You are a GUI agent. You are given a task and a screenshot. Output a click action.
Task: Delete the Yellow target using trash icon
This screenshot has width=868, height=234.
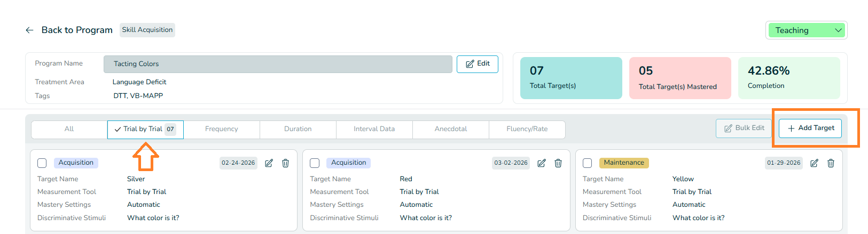(831, 163)
